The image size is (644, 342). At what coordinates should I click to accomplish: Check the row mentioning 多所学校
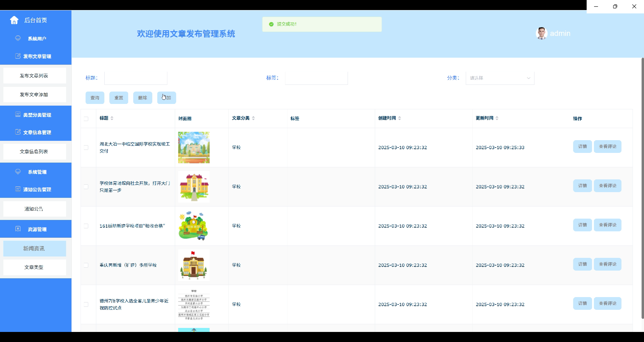tap(86, 265)
